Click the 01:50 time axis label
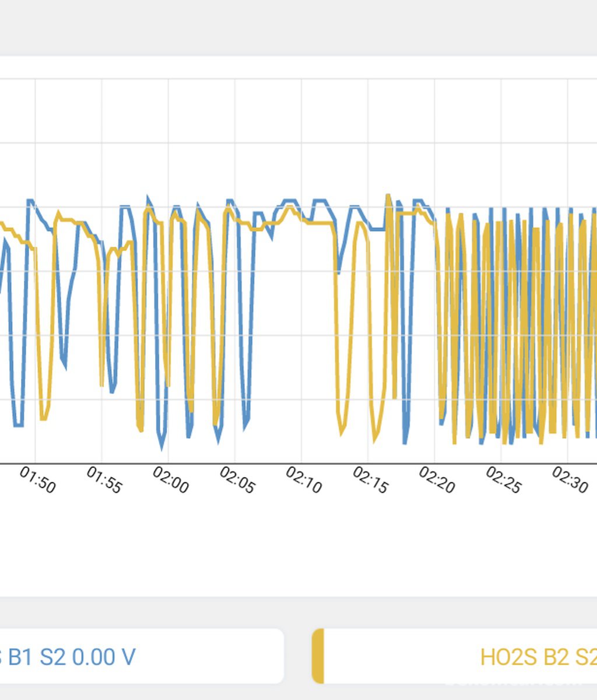The height and width of the screenshot is (700, 597). point(37,480)
